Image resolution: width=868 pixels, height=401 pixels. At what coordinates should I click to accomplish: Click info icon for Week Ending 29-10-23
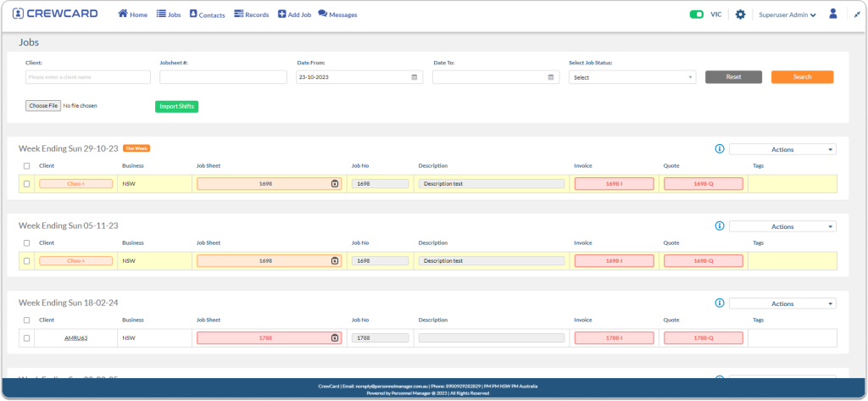719,149
